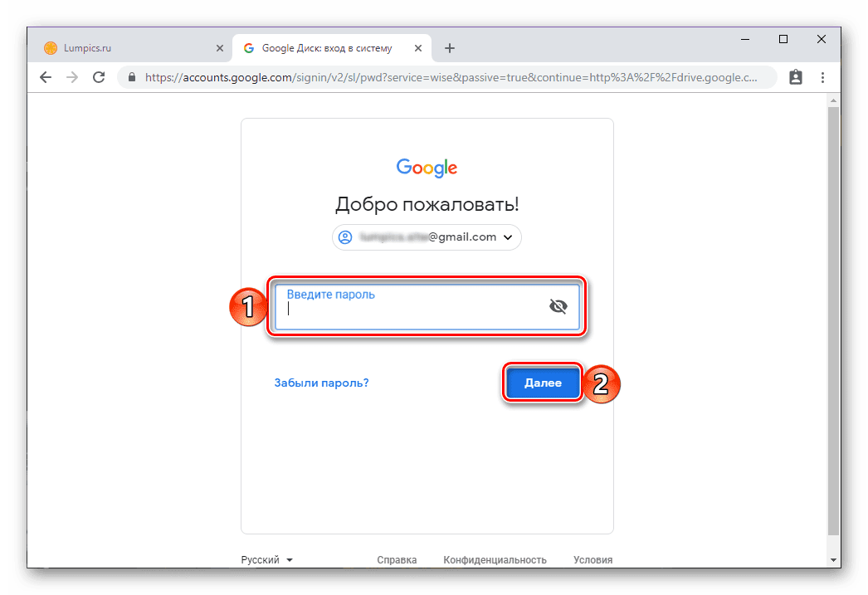
Task: Click the Забыли пароль? link
Action: pos(322,383)
